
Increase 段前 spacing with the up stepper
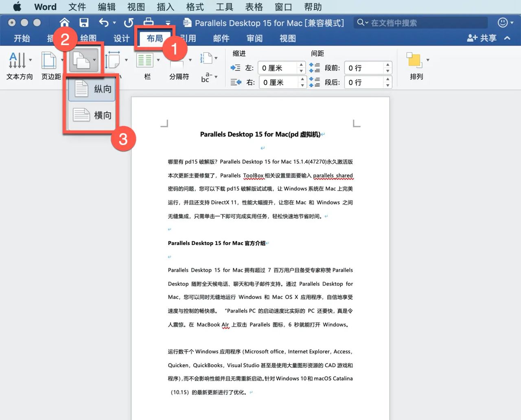[x=387, y=65]
